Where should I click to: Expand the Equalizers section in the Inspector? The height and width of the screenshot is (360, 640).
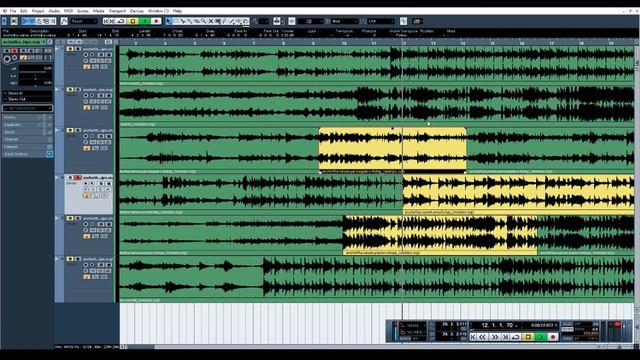point(27,124)
